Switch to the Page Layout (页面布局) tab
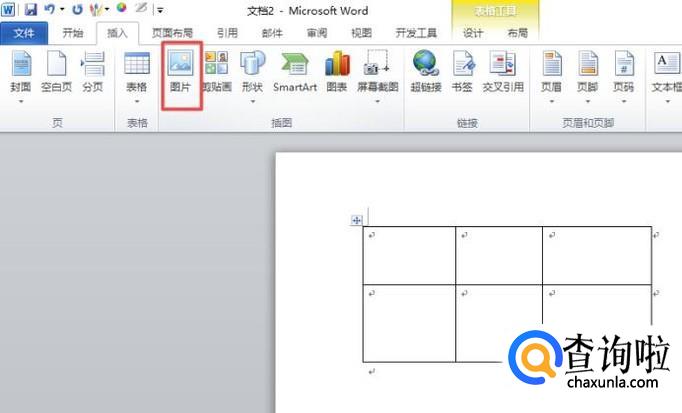The width and height of the screenshot is (682, 413). click(x=172, y=33)
